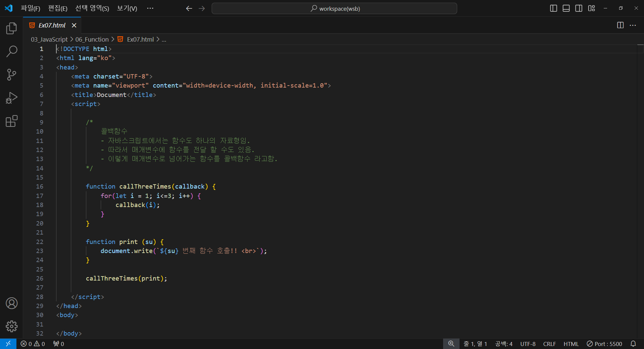This screenshot has height=349, width=644.
Task: Click the closing </script> tag on line 28
Action: 88,297
